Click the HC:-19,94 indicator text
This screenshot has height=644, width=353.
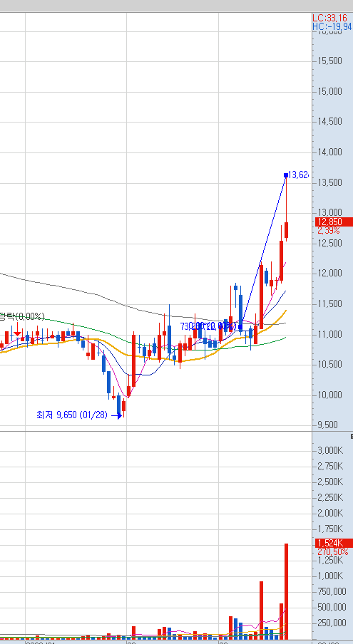pos(332,26)
